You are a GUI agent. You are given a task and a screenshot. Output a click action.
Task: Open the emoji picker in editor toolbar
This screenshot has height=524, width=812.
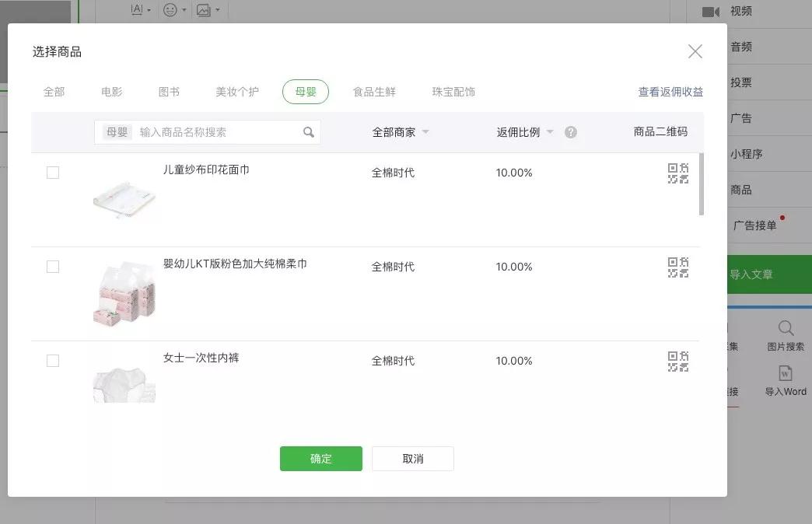(170, 10)
